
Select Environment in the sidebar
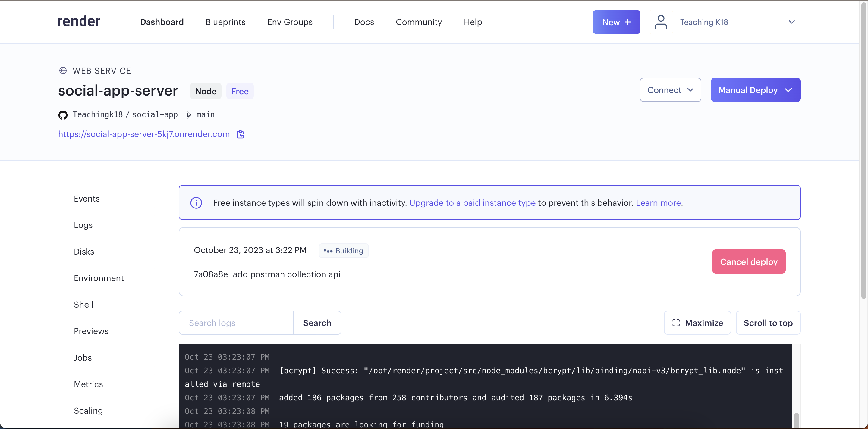99,278
